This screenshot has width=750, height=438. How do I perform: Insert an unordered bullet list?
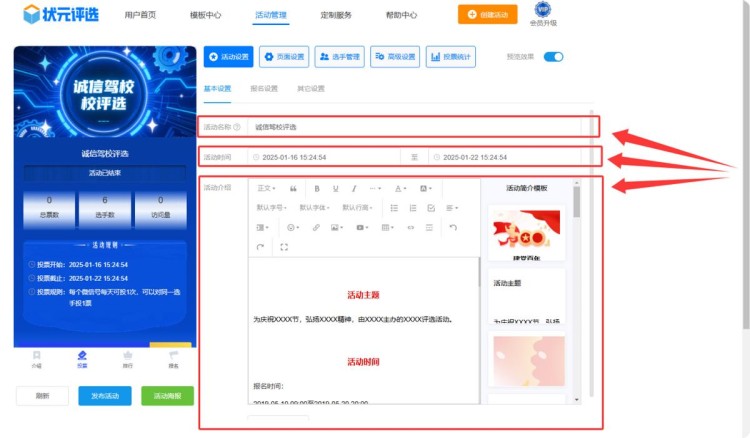[394, 208]
